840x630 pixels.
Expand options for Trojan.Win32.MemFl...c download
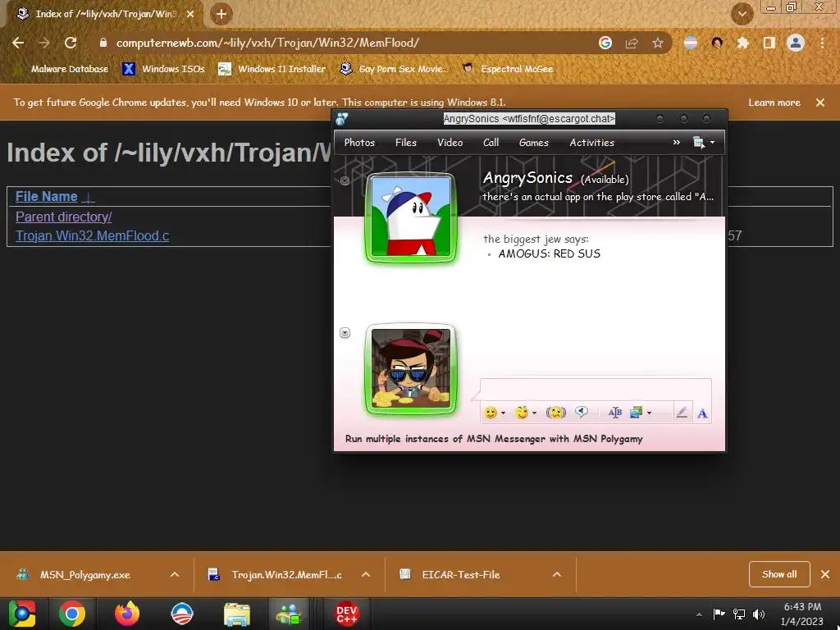[x=366, y=574]
